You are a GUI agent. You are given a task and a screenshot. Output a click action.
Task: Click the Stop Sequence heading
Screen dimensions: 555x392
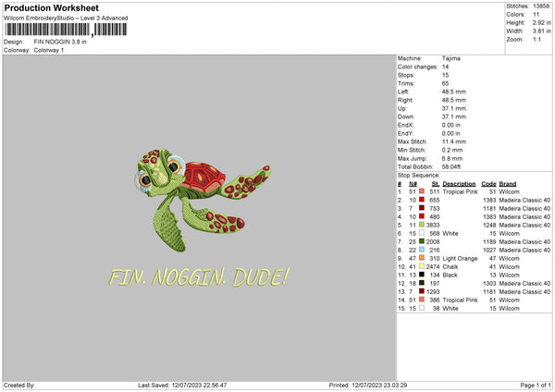(419, 176)
